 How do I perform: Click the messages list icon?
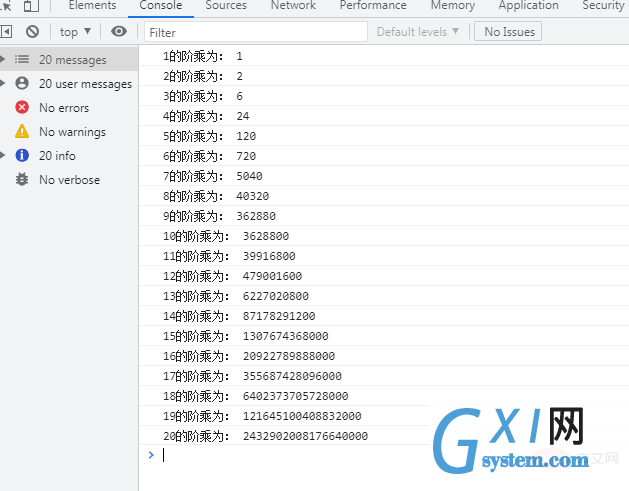[x=22, y=59]
